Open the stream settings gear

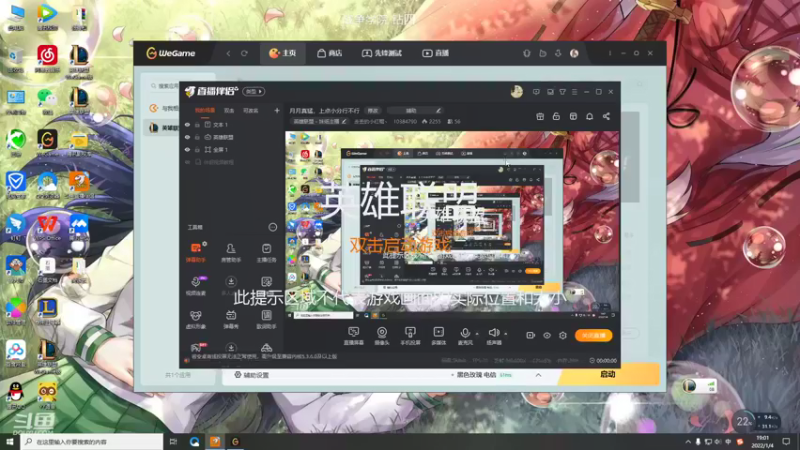(563, 335)
